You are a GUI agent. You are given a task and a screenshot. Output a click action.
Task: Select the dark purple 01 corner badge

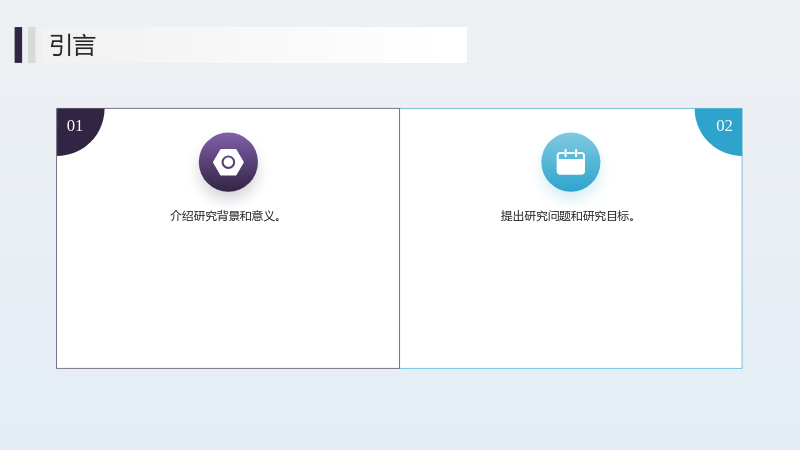tap(78, 129)
